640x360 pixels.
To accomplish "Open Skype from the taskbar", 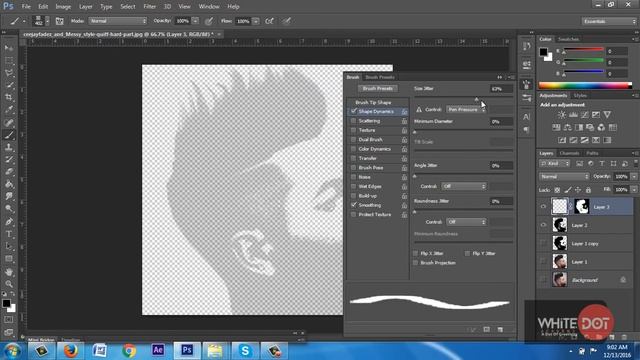I will pos(245,351).
